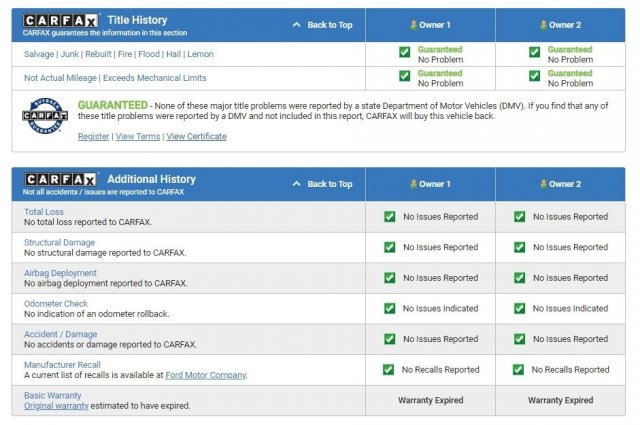
Task: Click the CARFAX Buyback Guarantee badge
Action: pos(43,119)
